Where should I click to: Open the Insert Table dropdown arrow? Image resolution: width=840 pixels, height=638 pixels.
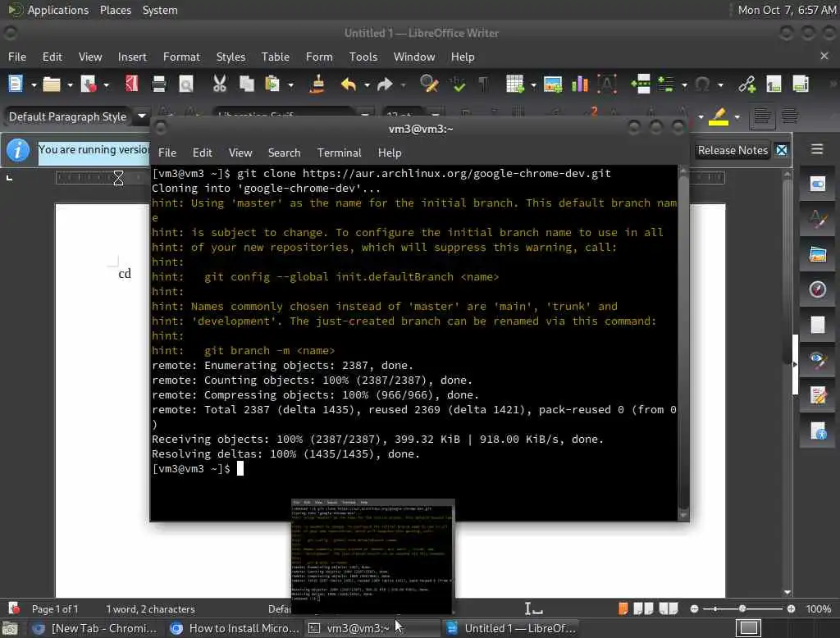tap(533, 84)
